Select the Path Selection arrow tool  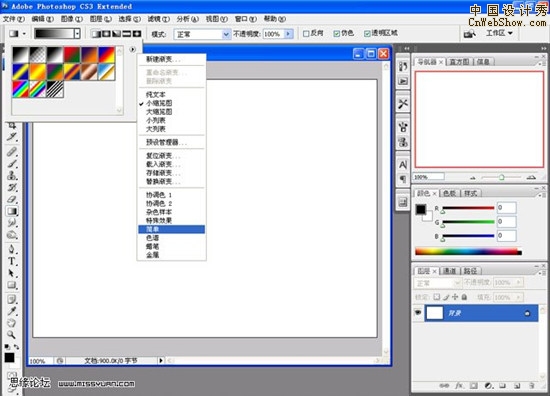click(x=12, y=273)
